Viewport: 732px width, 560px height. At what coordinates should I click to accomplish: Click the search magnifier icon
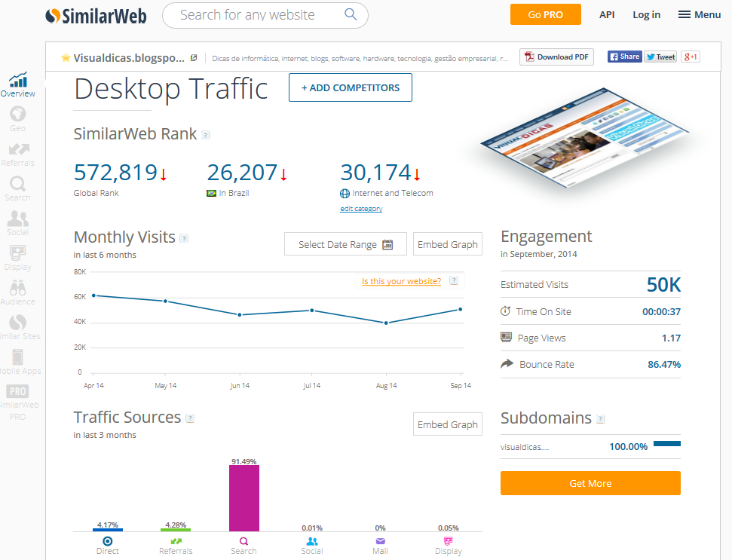coord(351,14)
